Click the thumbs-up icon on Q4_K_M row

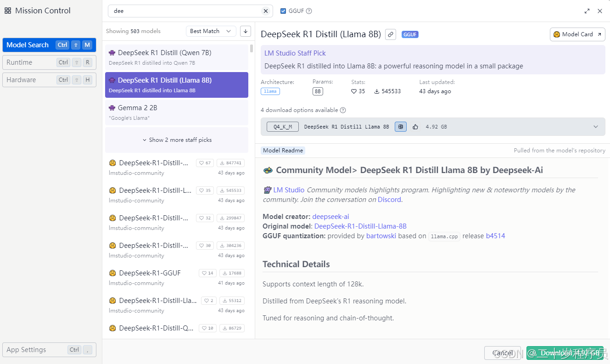[x=415, y=127]
